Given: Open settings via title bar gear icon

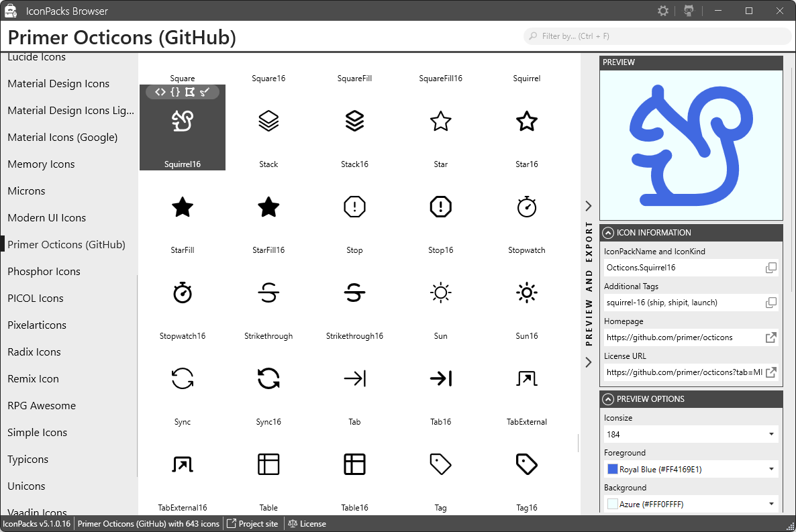Looking at the screenshot, I should click(x=662, y=11).
